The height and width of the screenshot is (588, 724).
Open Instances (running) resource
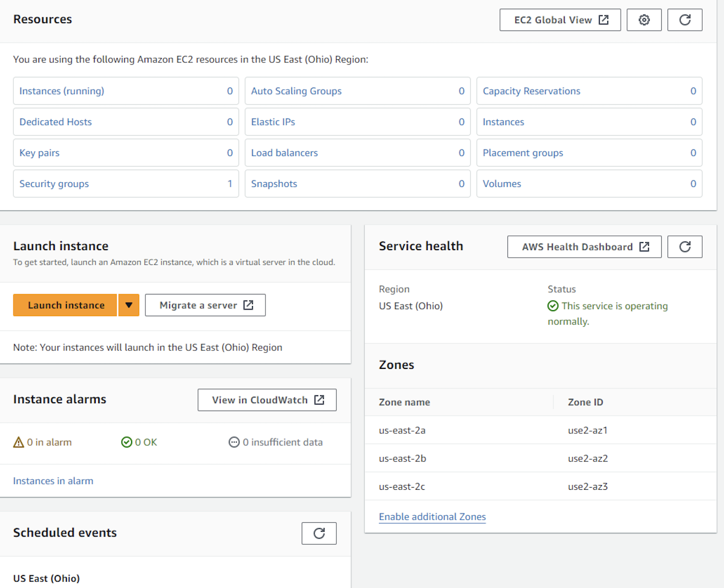click(62, 91)
